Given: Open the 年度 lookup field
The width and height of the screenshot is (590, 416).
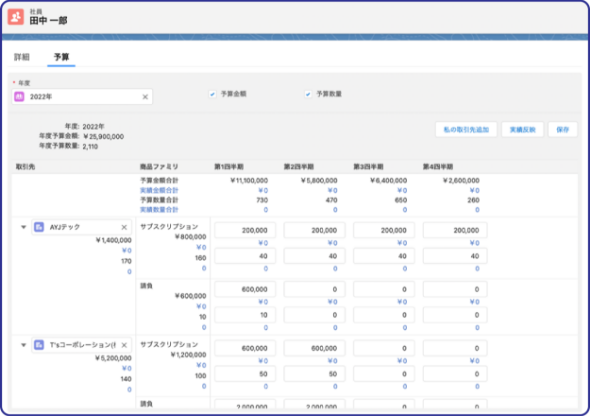Looking at the screenshot, I should (x=82, y=97).
